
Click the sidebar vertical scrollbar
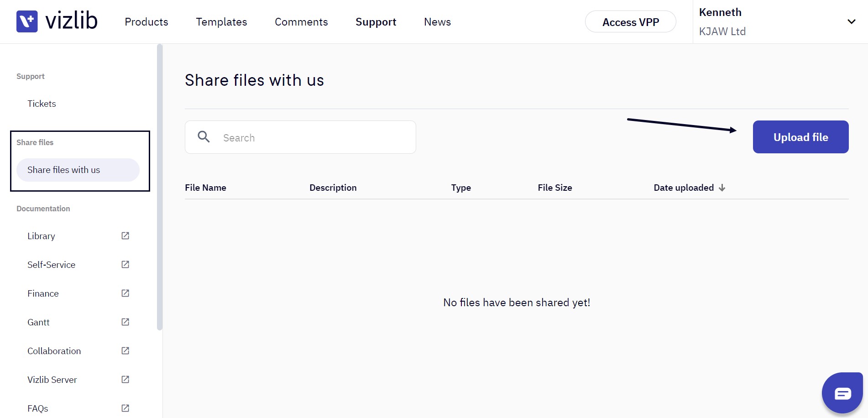point(160,187)
